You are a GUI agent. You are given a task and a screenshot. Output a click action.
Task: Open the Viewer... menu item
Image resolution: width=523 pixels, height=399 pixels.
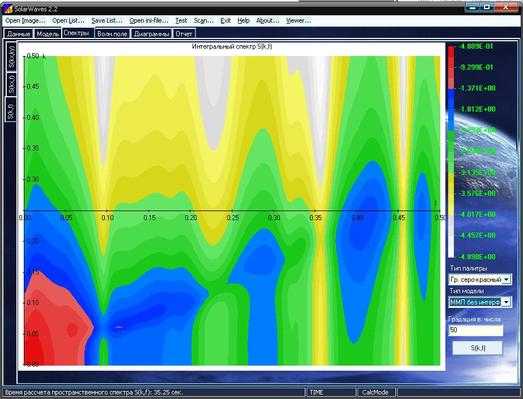(x=299, y=21)
